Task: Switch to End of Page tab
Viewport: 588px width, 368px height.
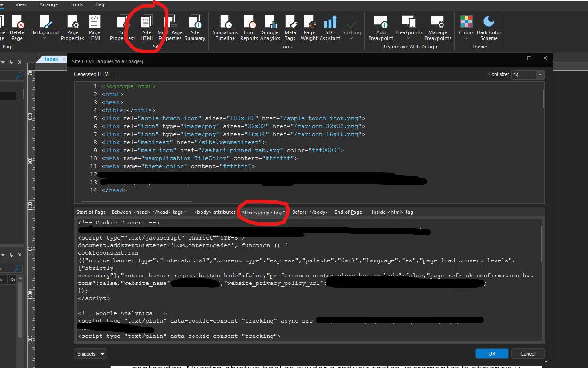Action: tap(348, 212)
